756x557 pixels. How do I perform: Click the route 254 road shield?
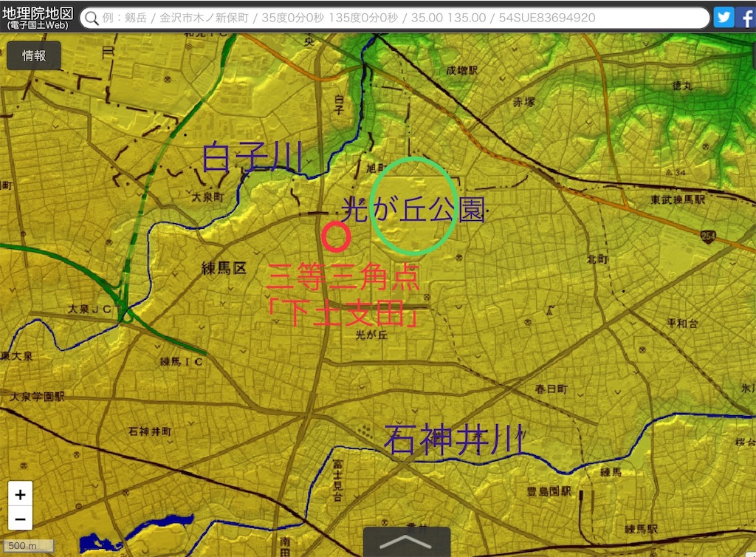[x=708, y=236]
